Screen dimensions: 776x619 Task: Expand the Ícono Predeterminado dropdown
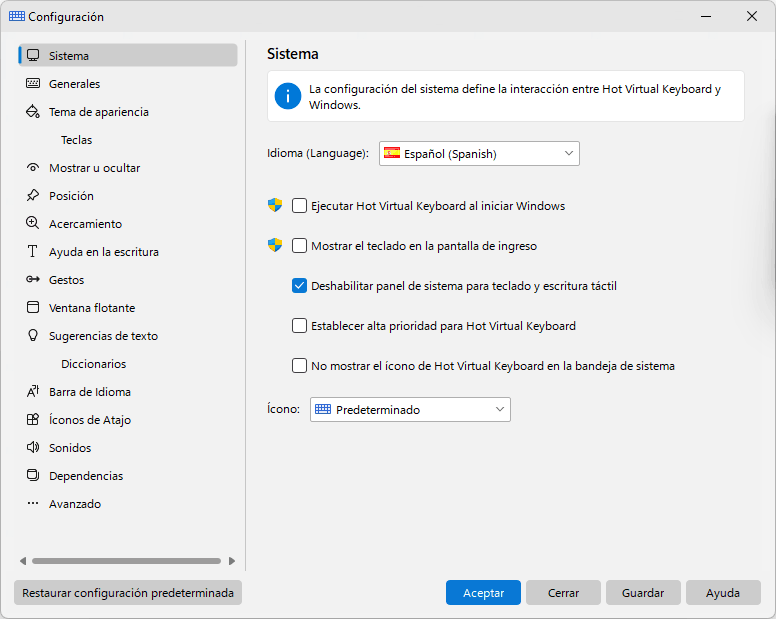pos(410,409)
